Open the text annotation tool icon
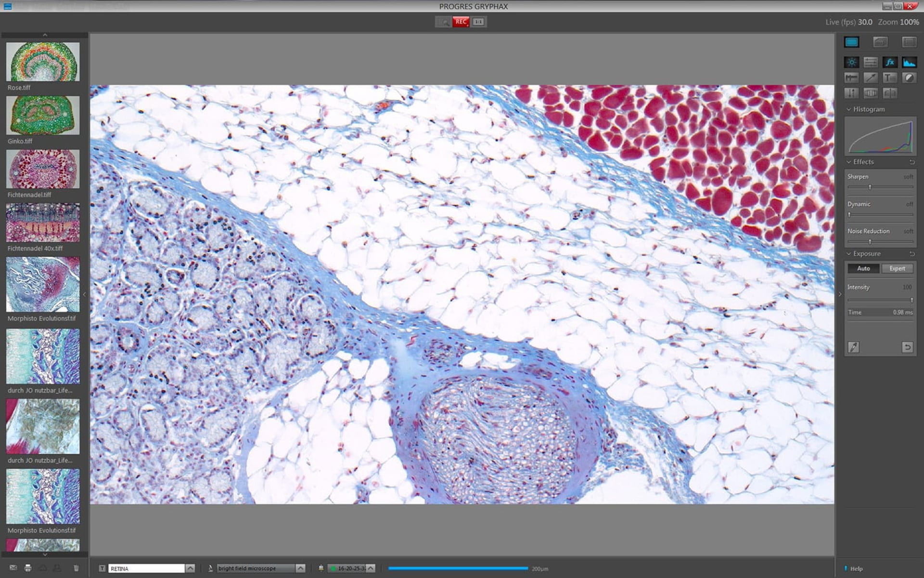924x578 pixels. tap(890, 78)
